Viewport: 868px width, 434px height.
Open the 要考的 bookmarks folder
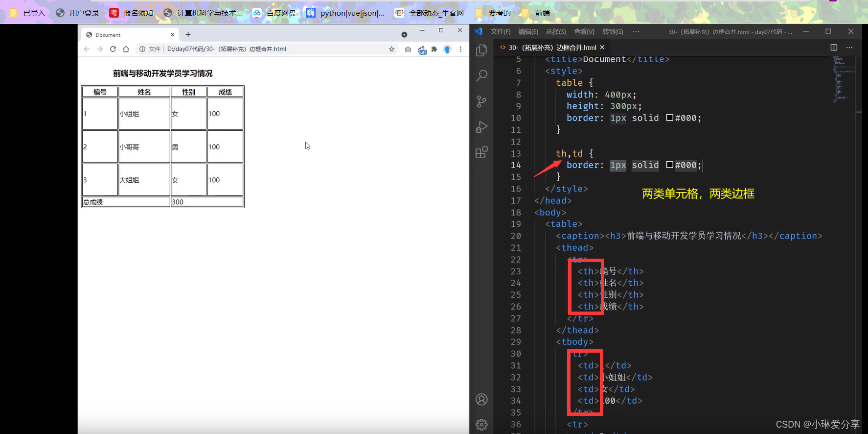click(x=493, y=13)
